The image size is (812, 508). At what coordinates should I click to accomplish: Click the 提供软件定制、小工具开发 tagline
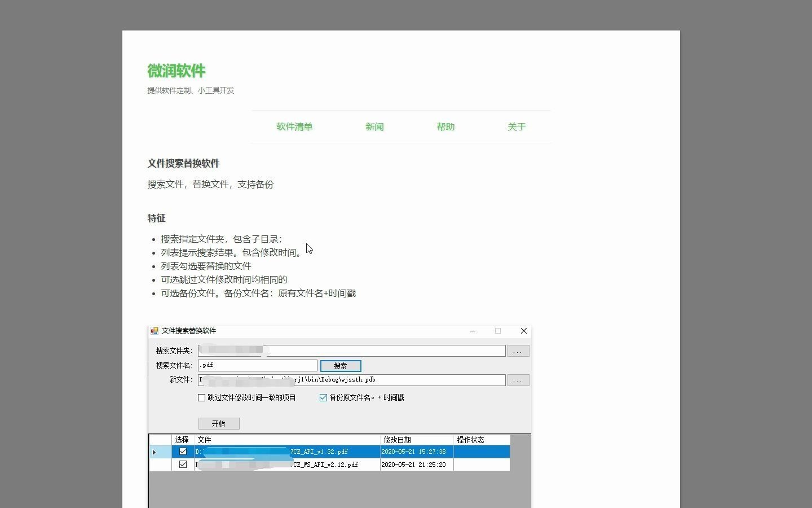(x=191, y=90)
